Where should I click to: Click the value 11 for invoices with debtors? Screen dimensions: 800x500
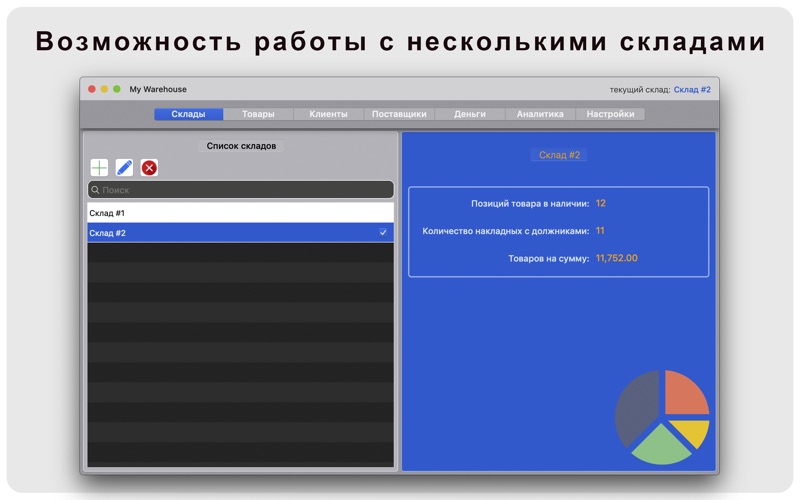[x=600, y=231]
